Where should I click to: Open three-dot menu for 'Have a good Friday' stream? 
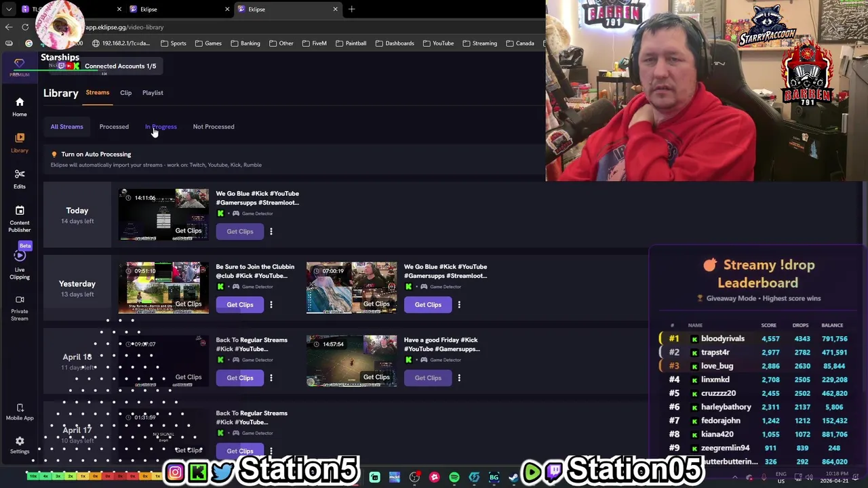tap(459, 378)
